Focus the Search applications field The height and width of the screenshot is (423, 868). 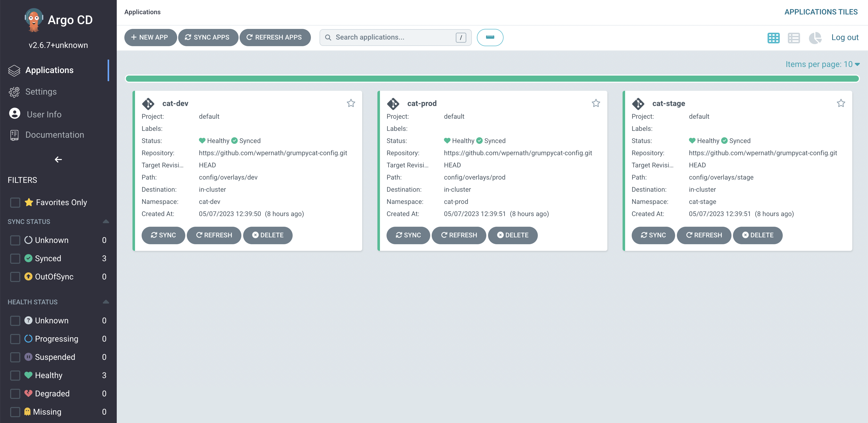(395, 37)
